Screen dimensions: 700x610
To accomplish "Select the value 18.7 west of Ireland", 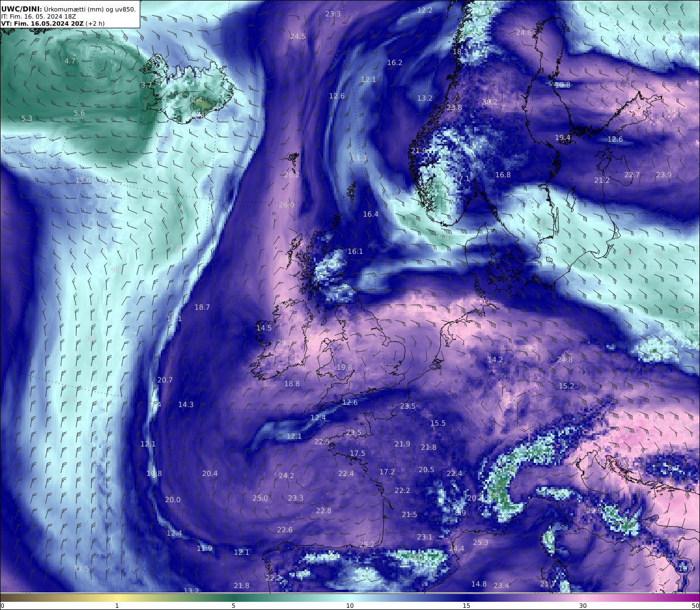I will [202, 307].
